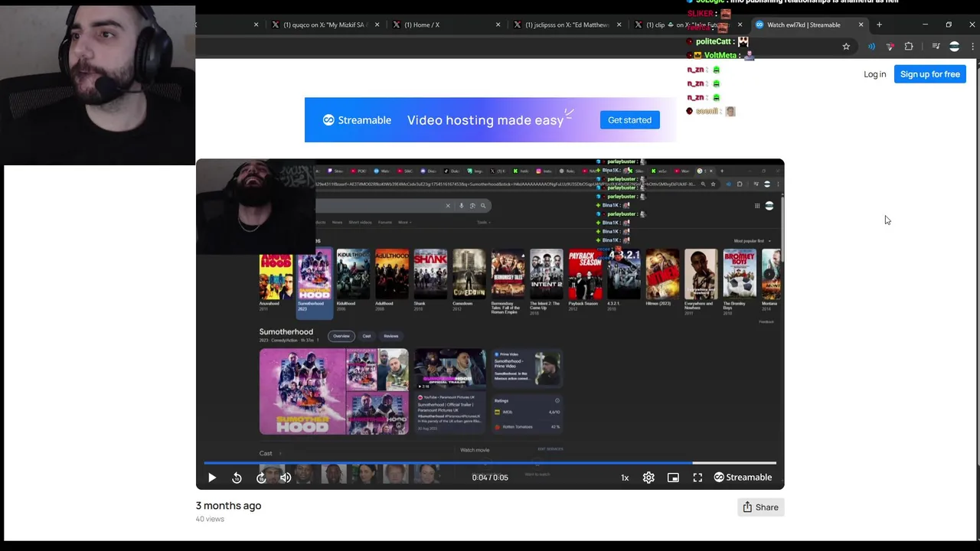Open the video player settings gear
This screenshot has width=980, height=551.
(648, 478)
